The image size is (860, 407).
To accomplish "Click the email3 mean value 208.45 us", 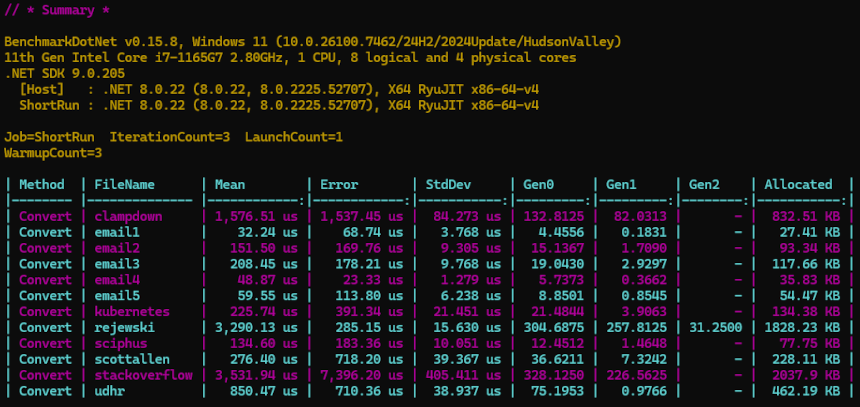I will click(264, 264).
